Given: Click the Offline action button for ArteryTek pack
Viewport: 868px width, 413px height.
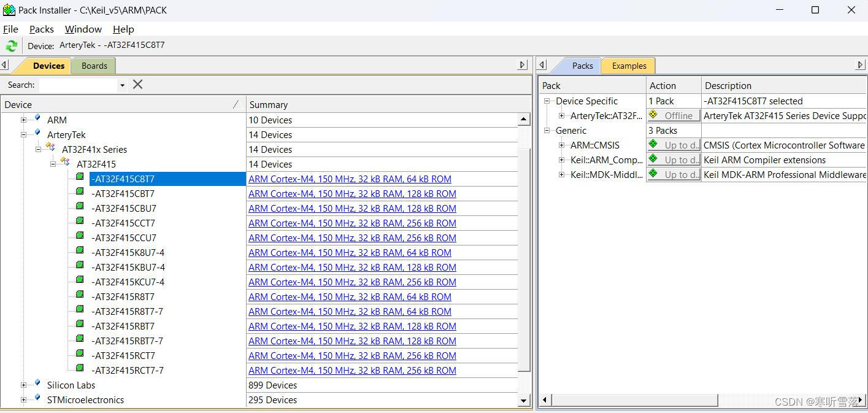Looking at the screenshot, I should point(674,115).
